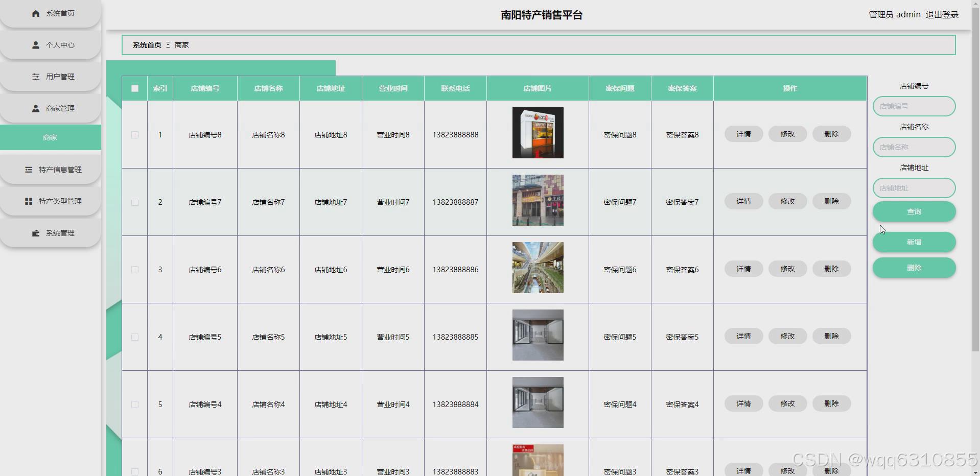Click the 退出登录 link
The width and height of the screenshot is (980, 476).
click(x=942, y=15)
